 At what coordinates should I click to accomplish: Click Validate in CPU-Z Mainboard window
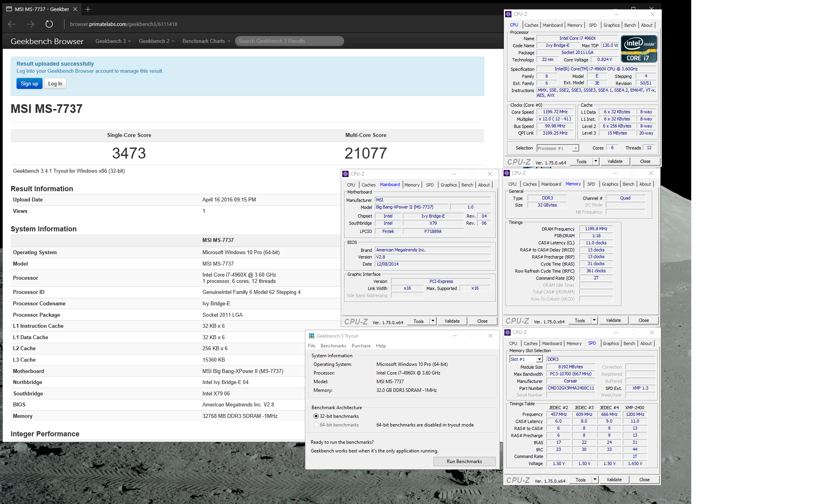[452, 321]
